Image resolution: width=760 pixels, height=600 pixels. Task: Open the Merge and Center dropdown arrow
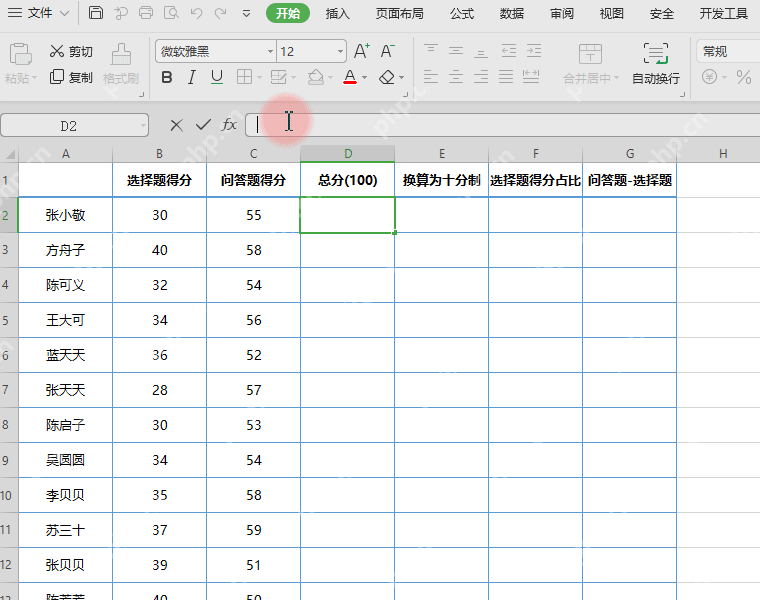(x=617, y=78)
